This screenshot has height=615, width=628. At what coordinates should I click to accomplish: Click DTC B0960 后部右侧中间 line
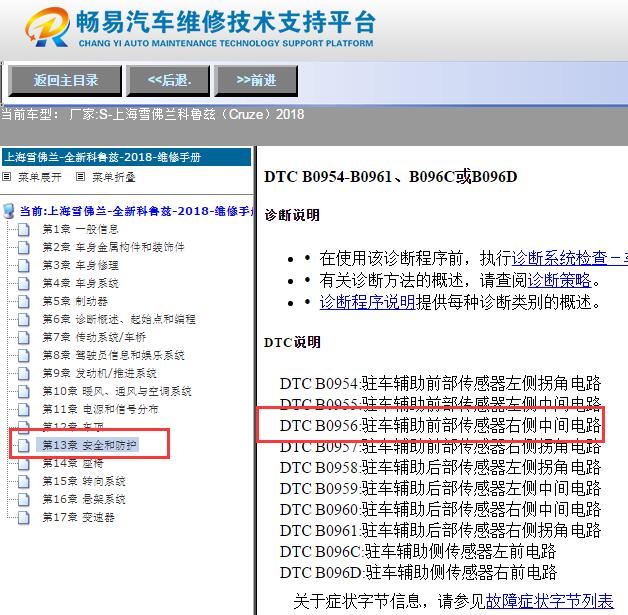tap(440, 509)
